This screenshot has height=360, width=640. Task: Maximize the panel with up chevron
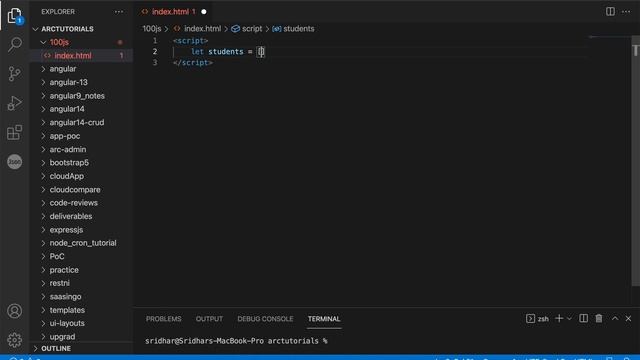pos(615,318)
